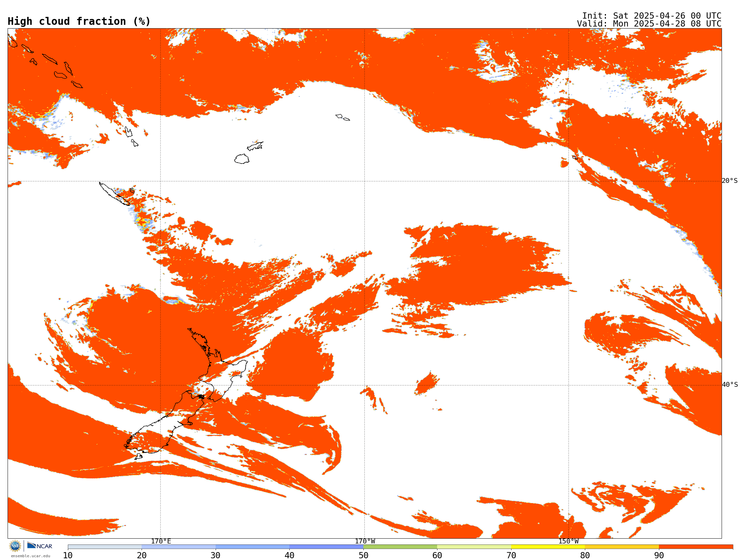
Task: Click the 170°W longitude label
Action: (365, 541)
